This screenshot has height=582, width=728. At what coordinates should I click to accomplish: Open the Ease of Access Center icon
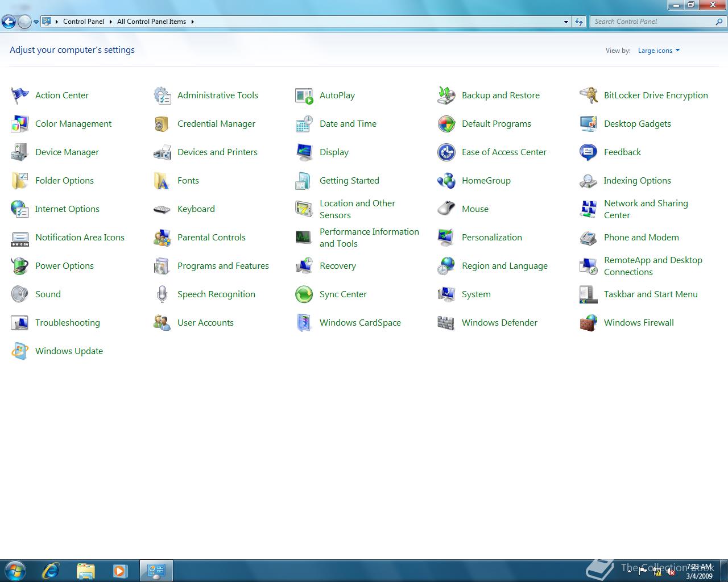tap(446, 152)
